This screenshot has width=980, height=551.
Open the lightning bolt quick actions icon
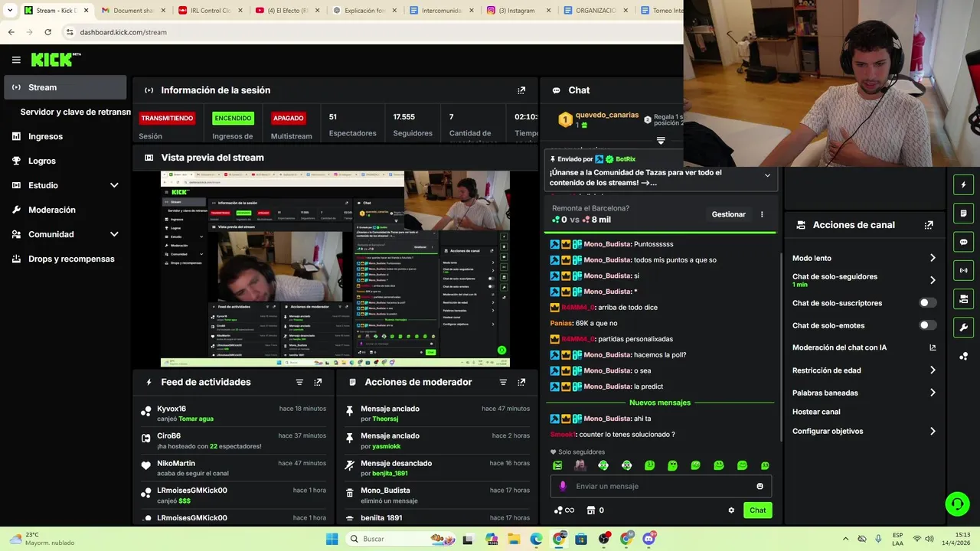[x=963, y=184]
